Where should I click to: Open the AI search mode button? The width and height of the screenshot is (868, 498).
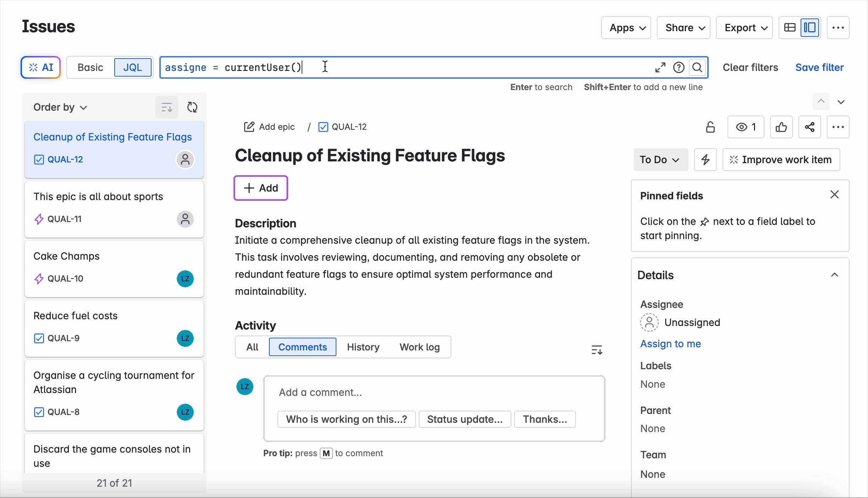(41, 67)
